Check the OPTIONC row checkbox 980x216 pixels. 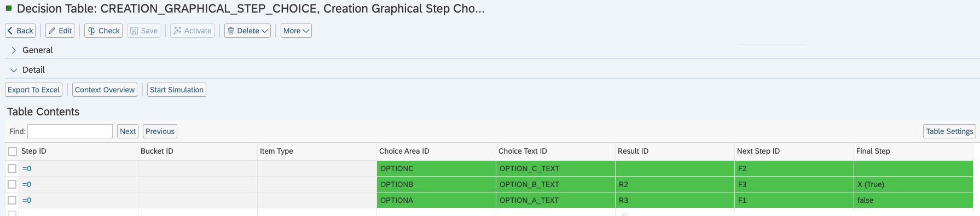(12, 168)
